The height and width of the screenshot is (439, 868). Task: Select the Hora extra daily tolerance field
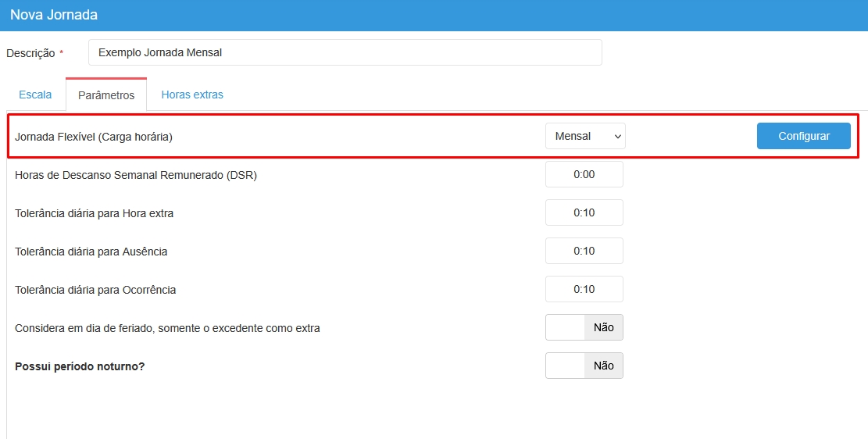[584, 213]
